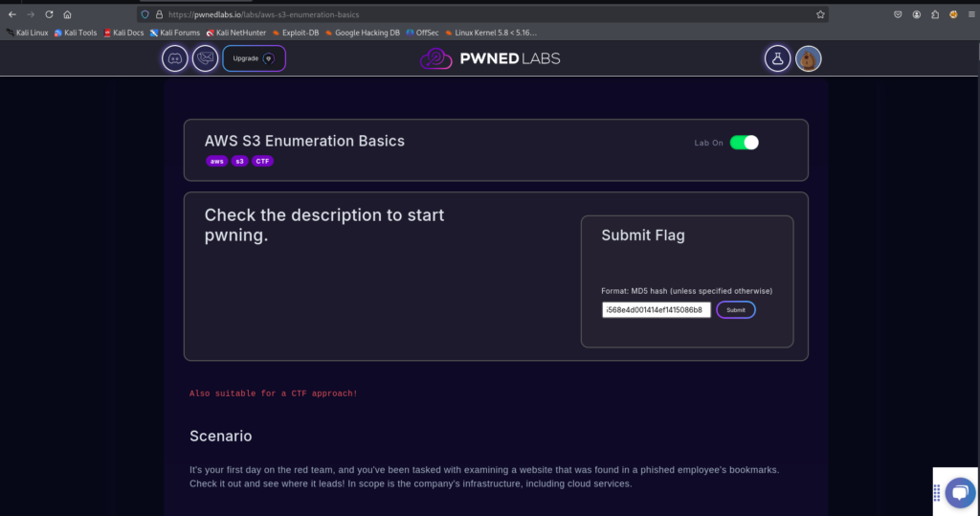Screen dimensions: 980x516
Task: Click the orange extension icon in toolbar
Action: (953, 14)
